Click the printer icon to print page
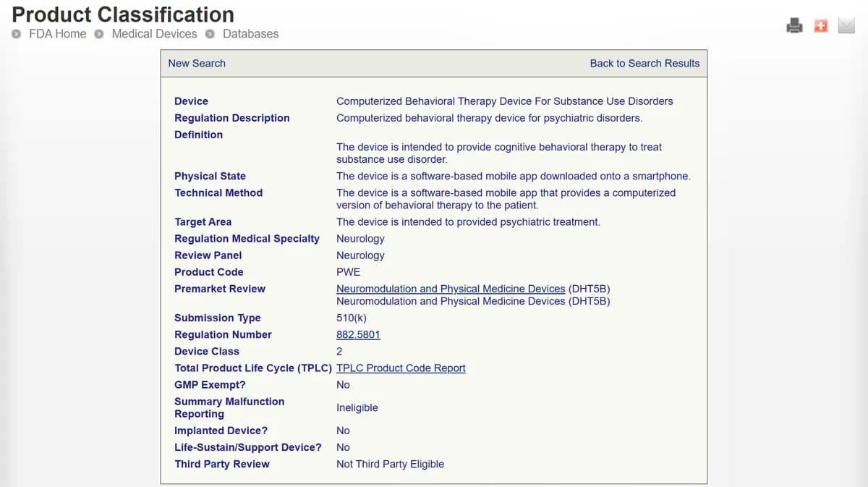 pos(794,25)
